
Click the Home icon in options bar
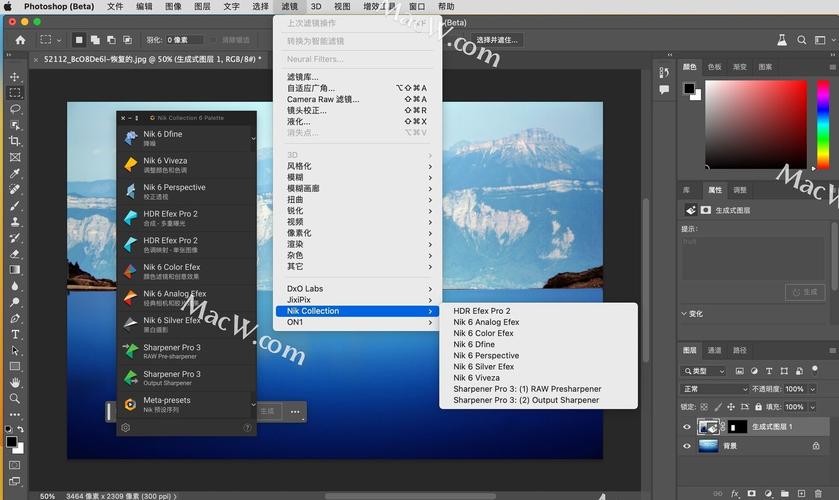(20, 40)
